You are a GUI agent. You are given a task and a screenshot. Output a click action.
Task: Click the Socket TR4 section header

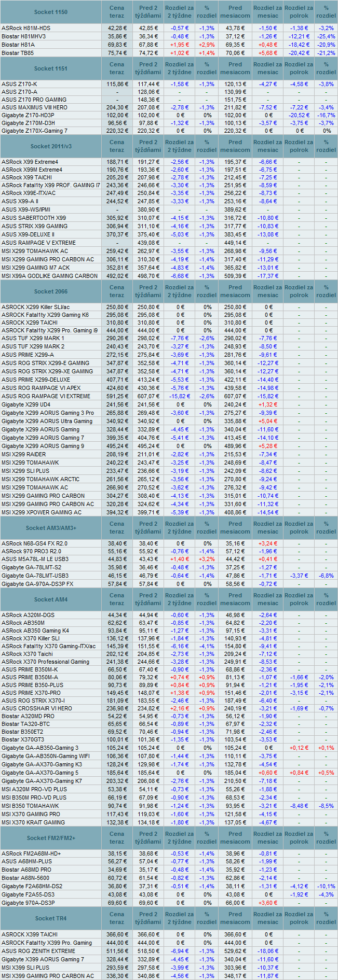pyautogui.click(x=51, y=918)
